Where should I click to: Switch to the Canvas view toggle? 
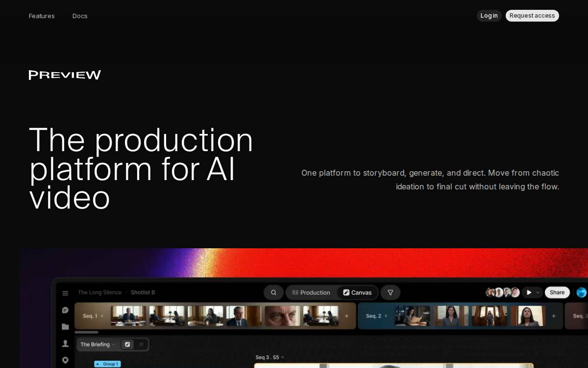(357, 292)
